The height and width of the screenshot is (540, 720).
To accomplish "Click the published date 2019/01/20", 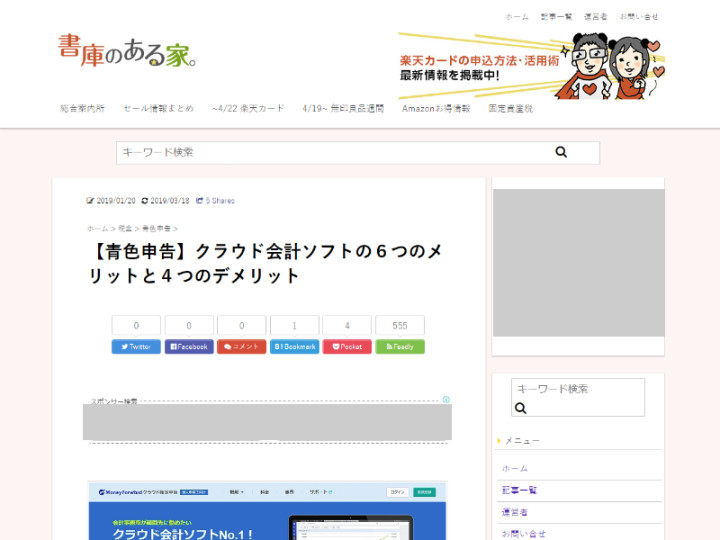I will pyautogui.click(x=116, y=201).
